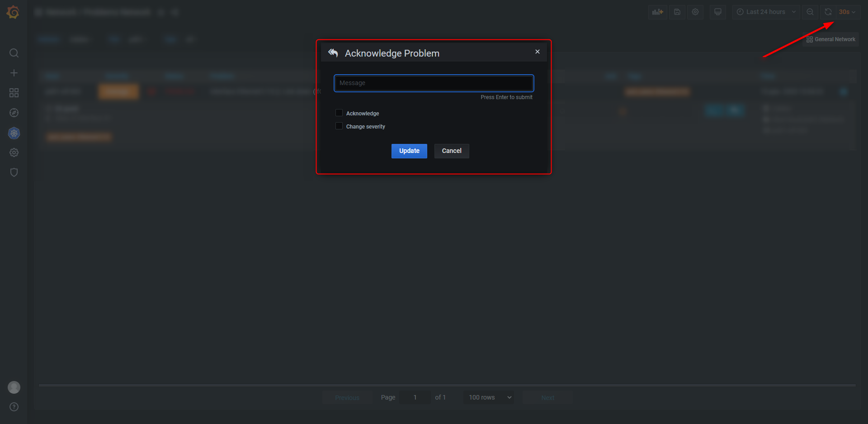This screenshot has height=424, width=868.
Task: Save the dashboard via disk icon
Action: click(677, 12)
